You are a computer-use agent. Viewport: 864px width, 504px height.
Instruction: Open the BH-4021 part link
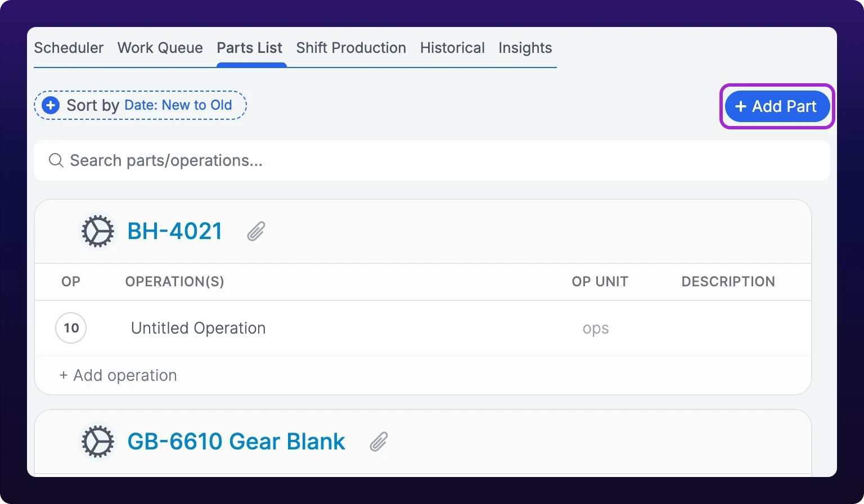[x=175, y=231]
